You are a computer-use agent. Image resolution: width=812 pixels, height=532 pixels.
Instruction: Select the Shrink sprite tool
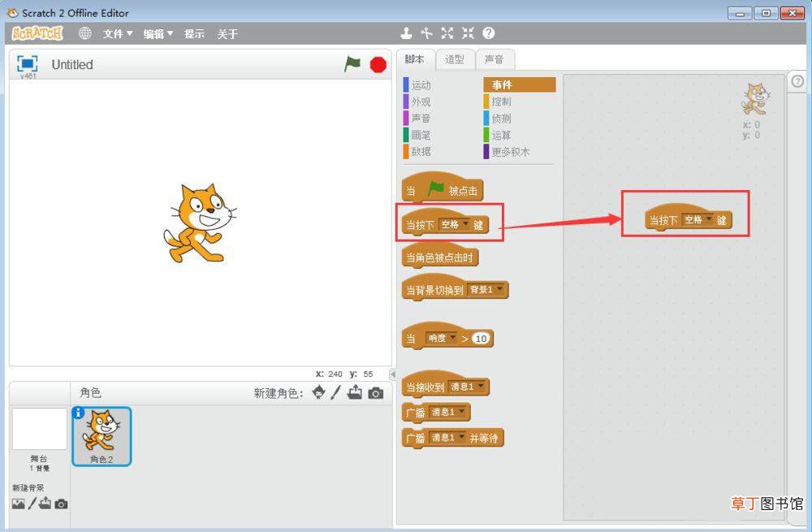coord(469,33)
